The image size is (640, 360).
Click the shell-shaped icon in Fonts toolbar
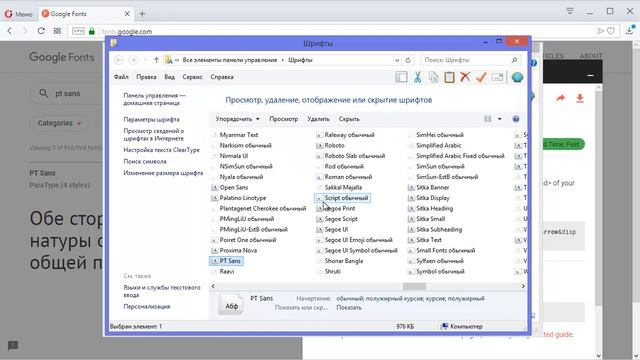(517, 77)
